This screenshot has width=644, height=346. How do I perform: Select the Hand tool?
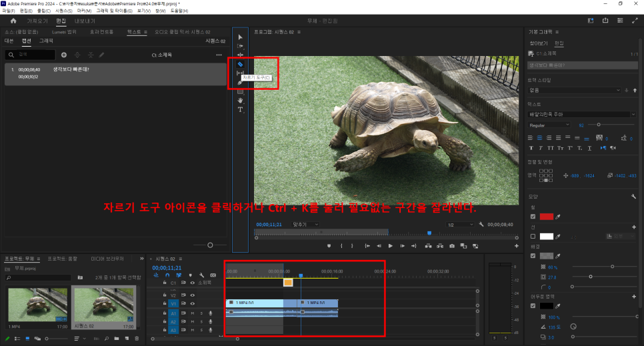[240, 100]
